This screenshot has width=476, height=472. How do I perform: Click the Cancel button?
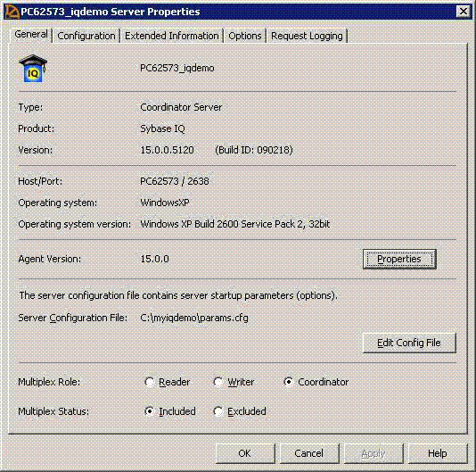[x=308, y=453]
